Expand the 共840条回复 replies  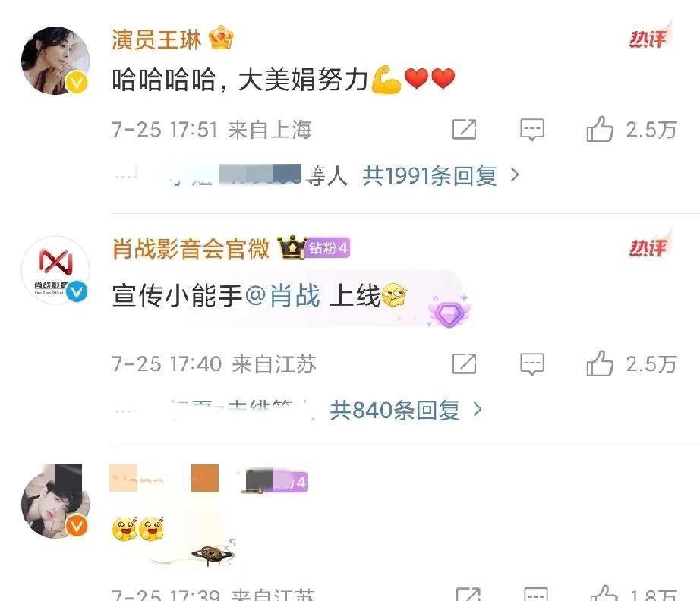(x=395, y=410)
